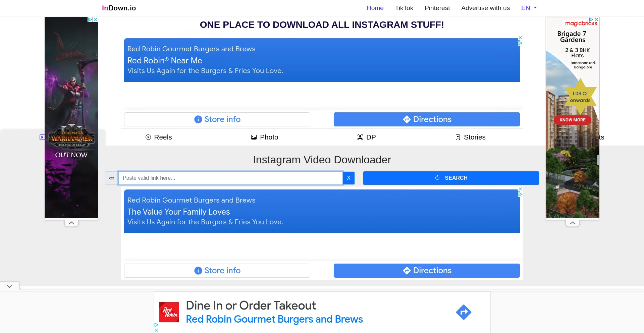The width and height of the screenshot is (644, 333).
Task: Click the Red Robin logo in bottom ad
Action: [x=169, y=312]
